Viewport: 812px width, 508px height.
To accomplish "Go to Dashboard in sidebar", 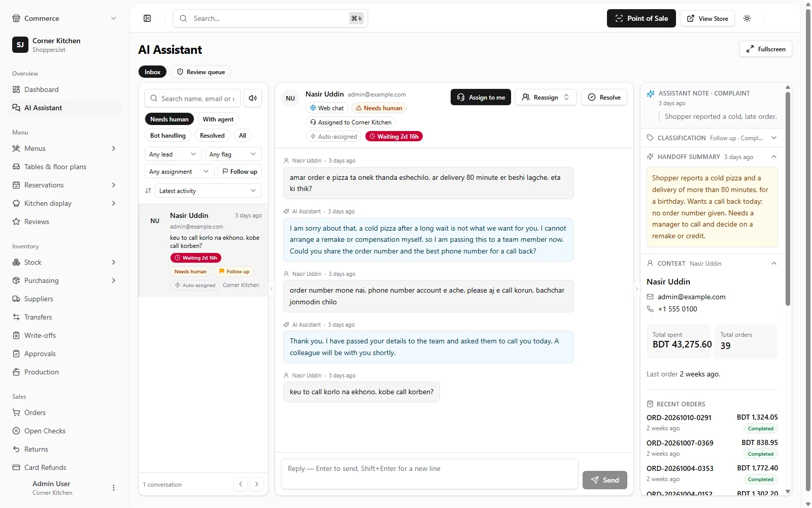I will pos(65,89).
